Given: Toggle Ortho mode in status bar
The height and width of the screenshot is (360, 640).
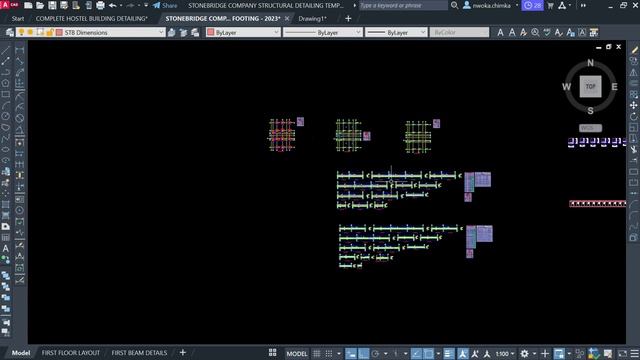Looking at the screenshot, I should click(x=363, y=353).
